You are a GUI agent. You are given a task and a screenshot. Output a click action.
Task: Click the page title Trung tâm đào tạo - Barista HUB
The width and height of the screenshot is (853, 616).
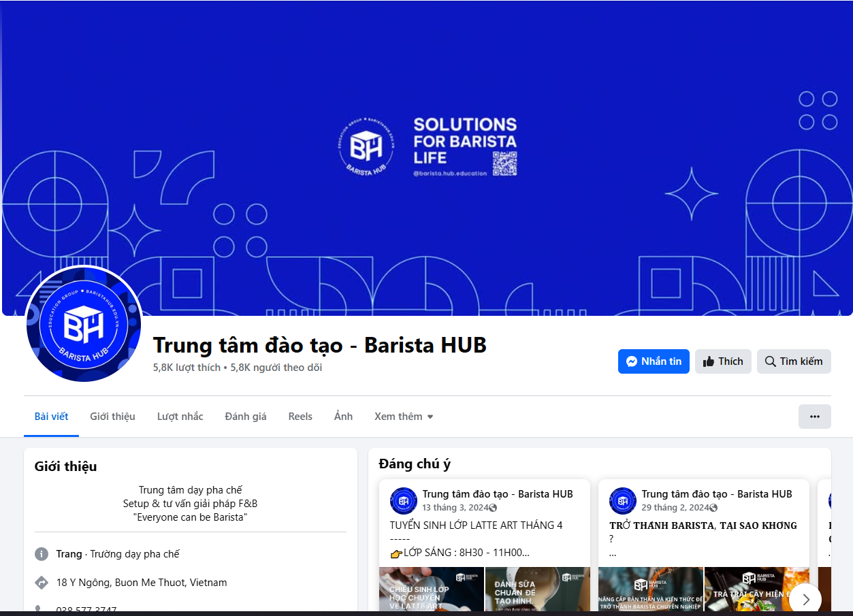320,345
